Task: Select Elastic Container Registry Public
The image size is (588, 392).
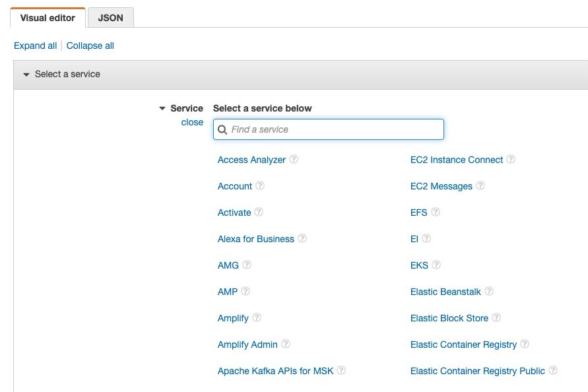Action: click(477, 371)
